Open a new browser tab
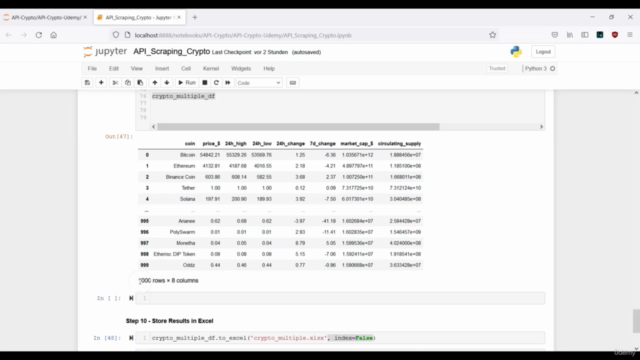The height and width of the screenshot is (360, 640). click(195, 18)
